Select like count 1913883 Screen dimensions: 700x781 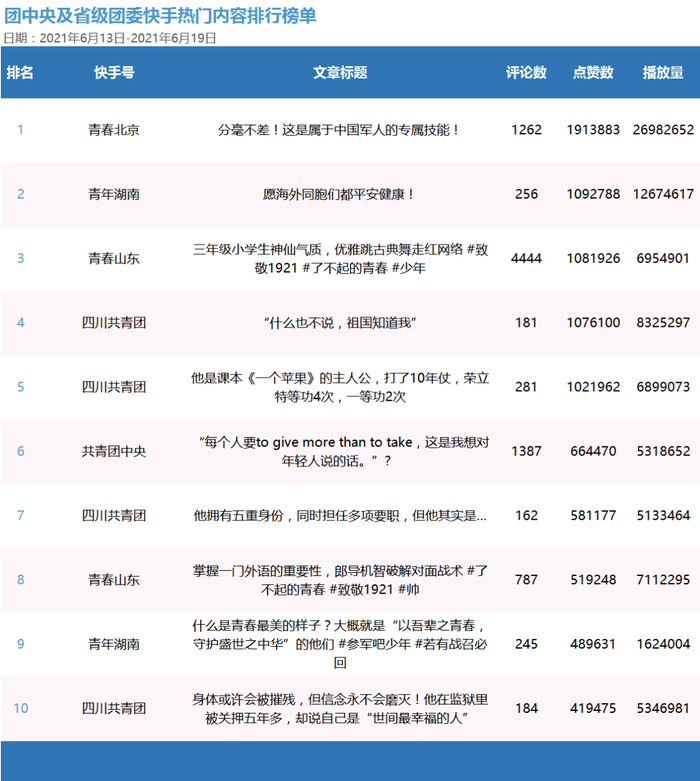click(593, 130)
